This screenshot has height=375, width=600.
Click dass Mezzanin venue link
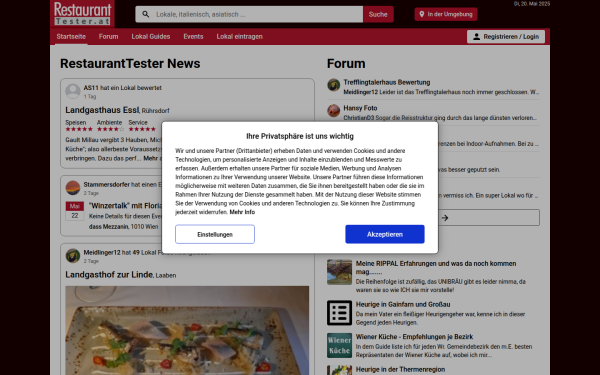tap(108, 227)
